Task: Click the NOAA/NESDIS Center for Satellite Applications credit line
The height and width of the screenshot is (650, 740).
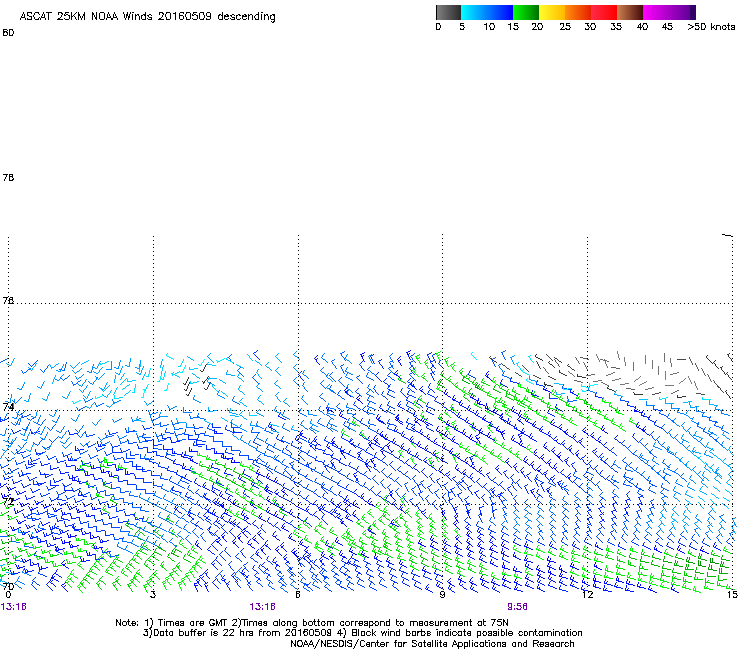Action: tap(432, 644)
